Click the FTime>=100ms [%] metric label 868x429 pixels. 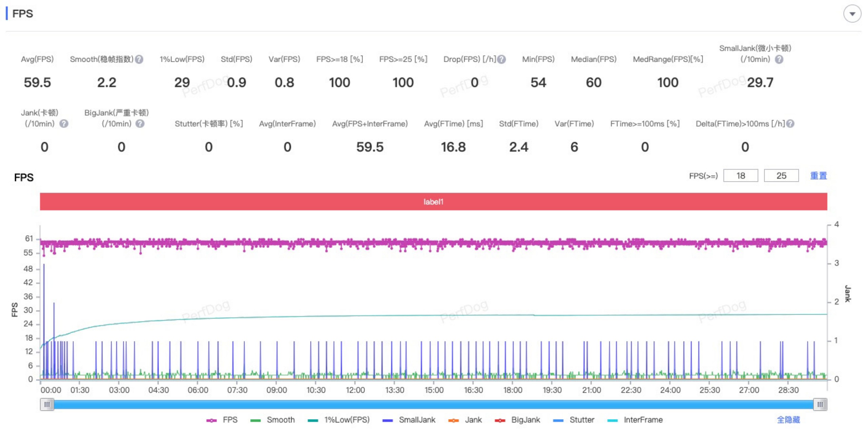645,124
